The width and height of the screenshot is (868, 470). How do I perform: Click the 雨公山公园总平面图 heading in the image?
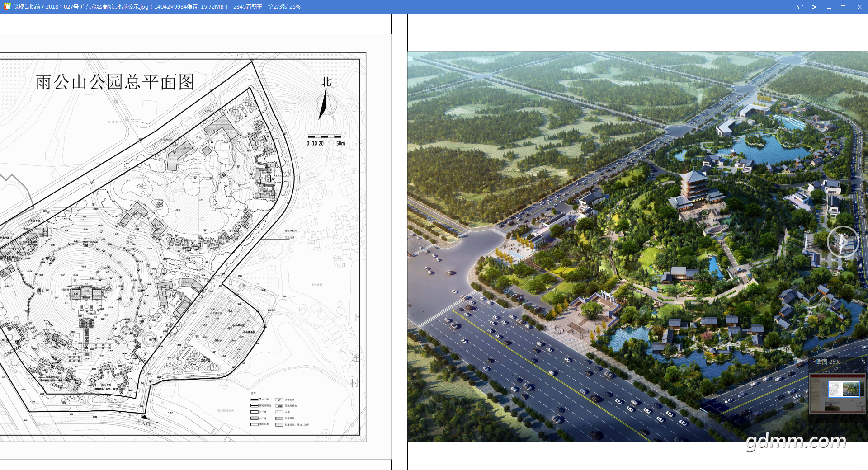tap(115, 82)
